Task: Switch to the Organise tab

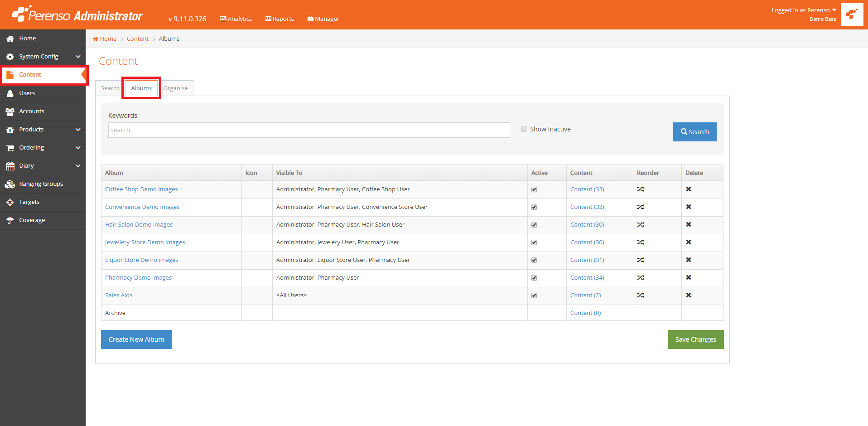Action: [175, 88]
